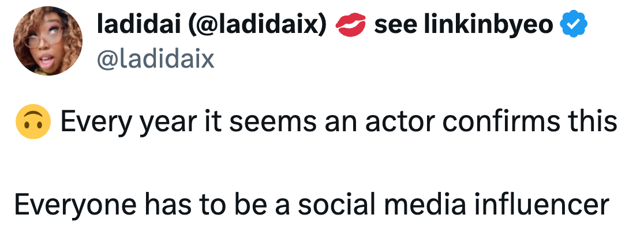The width and height of the screenshot is (644, 244).
Task: Click the word "see" in the display name
Action: coord(395,25)
